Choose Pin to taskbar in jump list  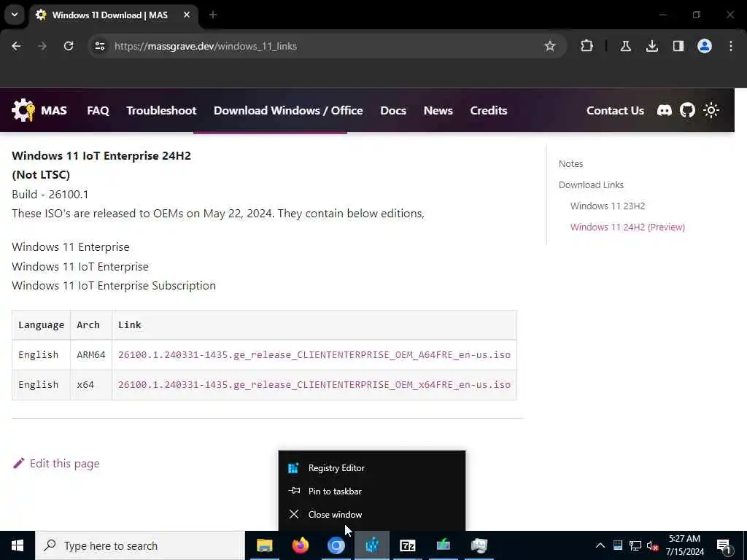coord(371,491)
